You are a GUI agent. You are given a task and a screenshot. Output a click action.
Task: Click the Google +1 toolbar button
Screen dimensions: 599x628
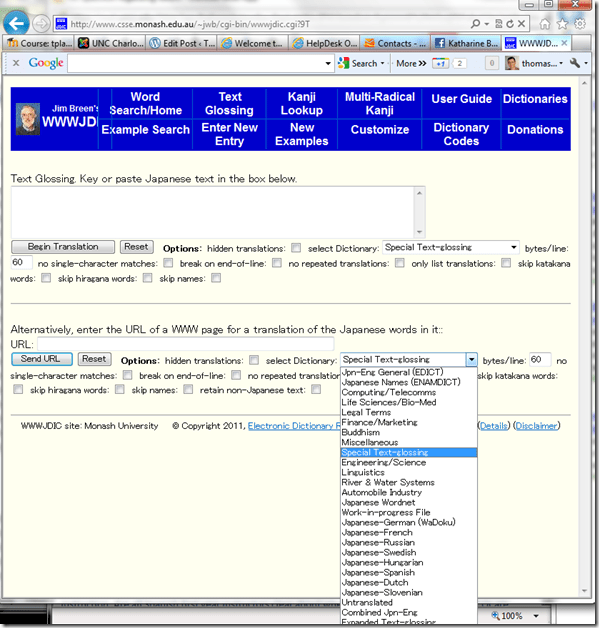440,63
